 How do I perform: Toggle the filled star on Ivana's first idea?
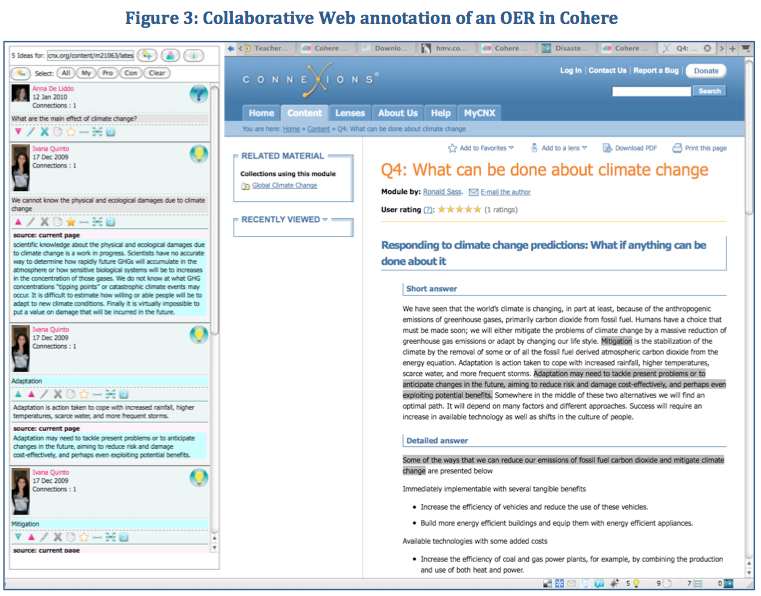click(x=71, y=222)
